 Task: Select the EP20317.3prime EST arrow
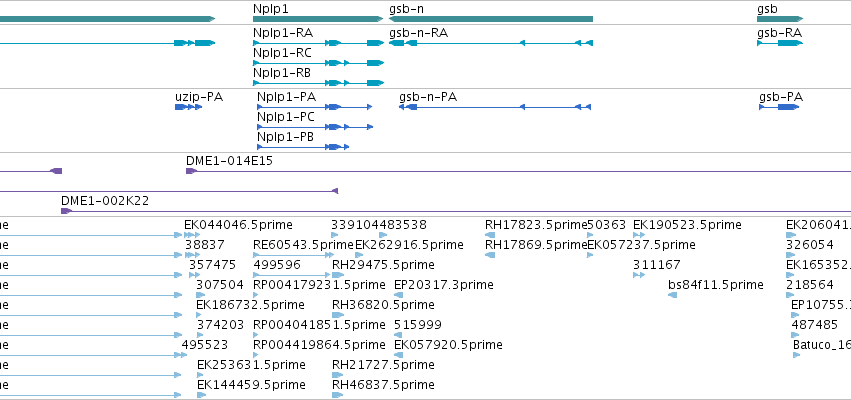click(398, 295)
